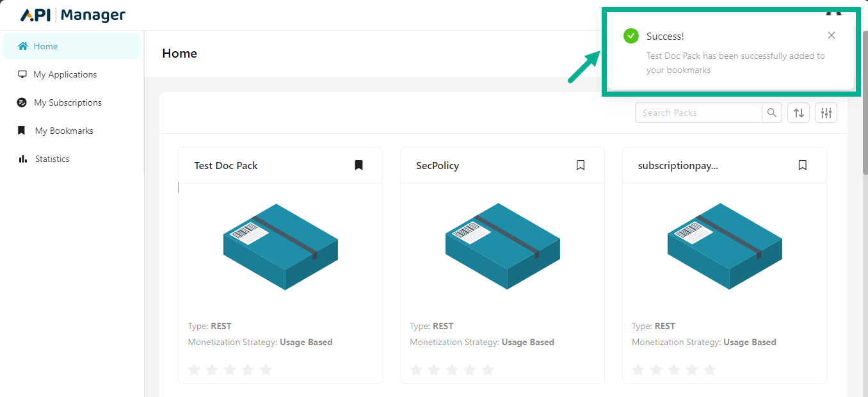Screen dimensions: 868x397
Task: Open the SecPolicy pack title
Action: (x=437, y=165)
